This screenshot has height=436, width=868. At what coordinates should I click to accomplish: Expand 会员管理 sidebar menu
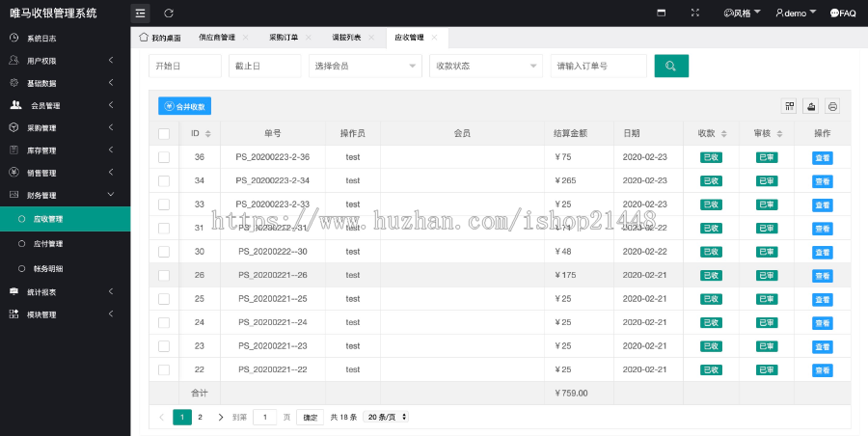coord(66,105)
